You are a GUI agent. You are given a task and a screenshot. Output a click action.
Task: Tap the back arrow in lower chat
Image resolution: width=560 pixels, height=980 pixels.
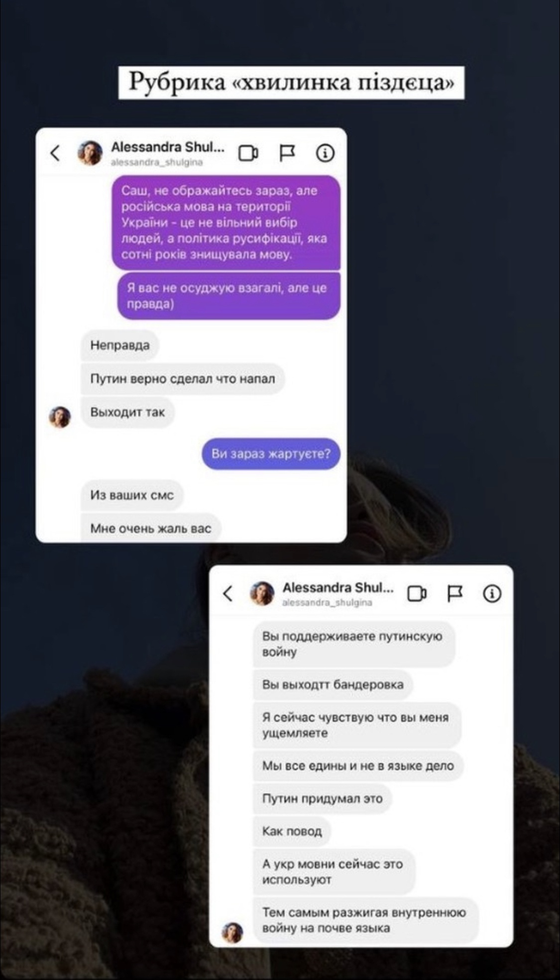(x=227, y=593)
